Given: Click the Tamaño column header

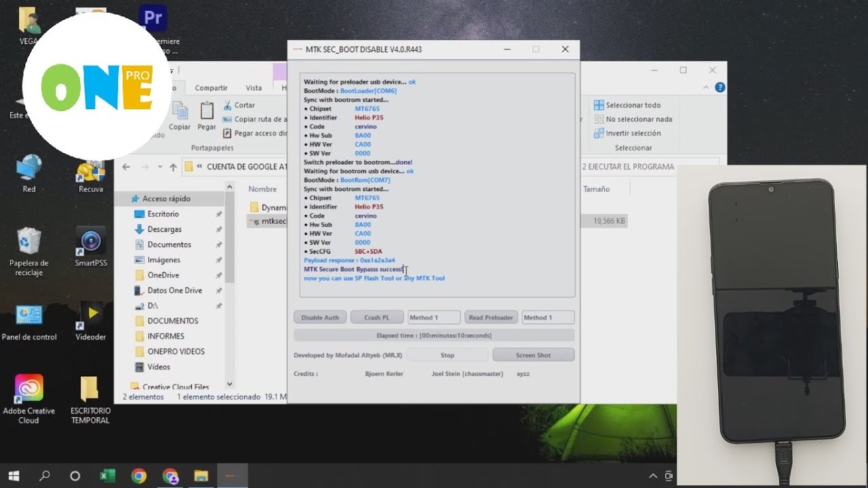Looking at the screenshot, I should tap(597, 189).
